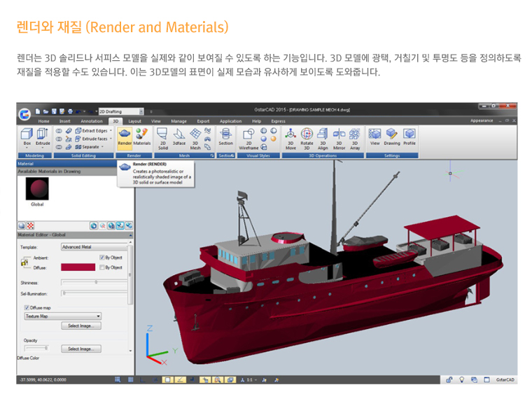Switch to the Annotation ribbon tab
Image resolution: width=532 pixels, height=406 pixels.
coord(91,121)
